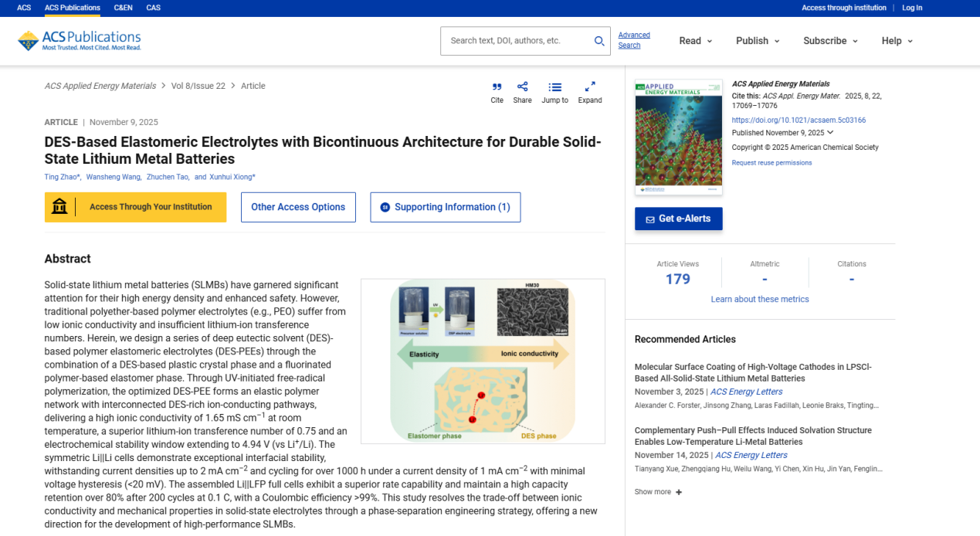Open the Publish dropdown menu

click(757, 41)
